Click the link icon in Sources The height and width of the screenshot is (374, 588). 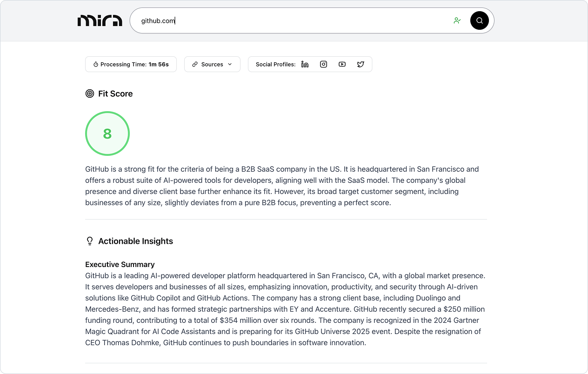click(x=195, y=65)
